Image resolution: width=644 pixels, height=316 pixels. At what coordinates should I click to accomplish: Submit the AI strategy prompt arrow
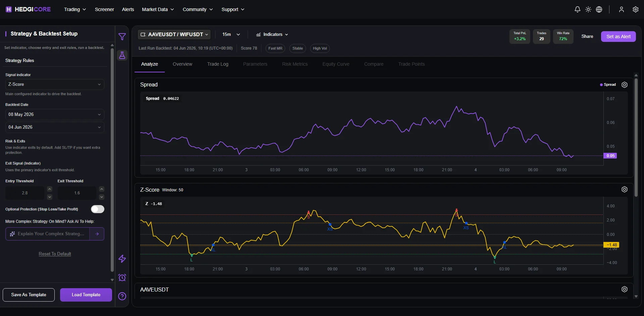97,234
